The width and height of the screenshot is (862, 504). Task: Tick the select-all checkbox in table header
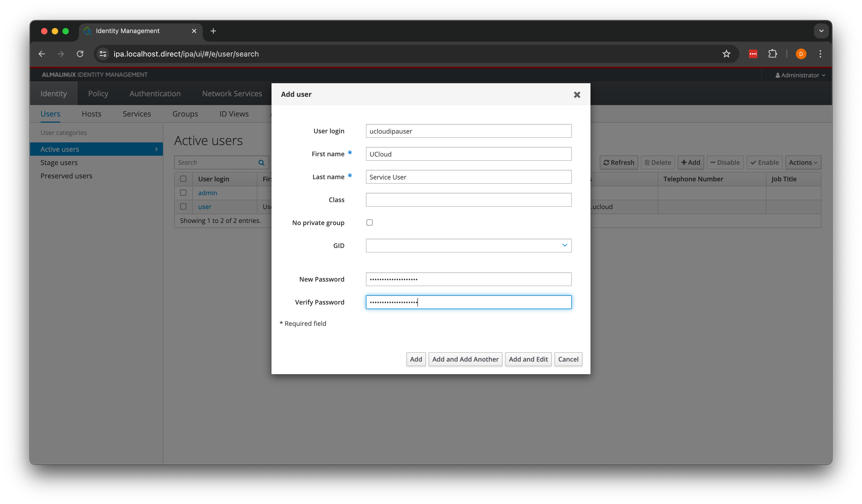click(x=183, y=179)
